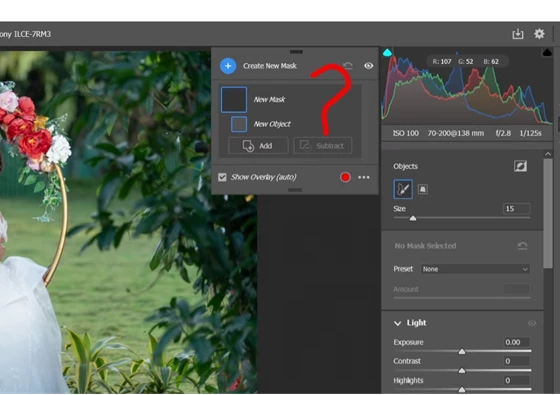Open Camera Raw settings gear
The height and width of the screenshot is (395, 560).
click(539, 34)
